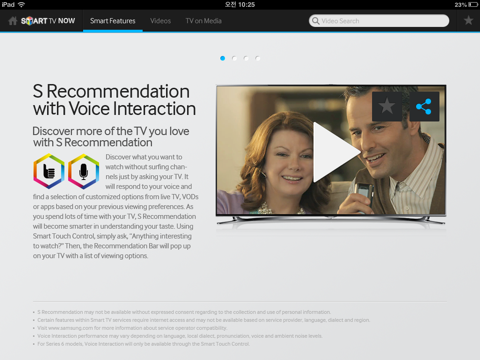480x360 pixels.
Task: Open favorites star in the top bar
Action: pyautogui.click(x=468, y=21)
